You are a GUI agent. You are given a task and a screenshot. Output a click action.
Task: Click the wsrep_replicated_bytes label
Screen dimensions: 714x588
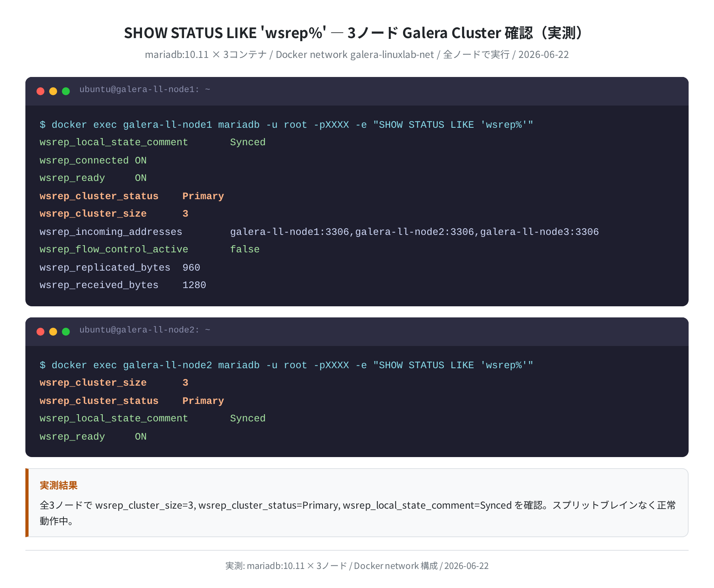(105, 268)
